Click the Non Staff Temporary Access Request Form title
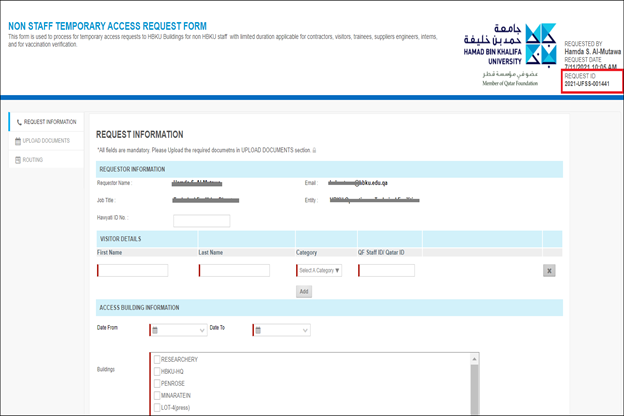 (107, 26)
